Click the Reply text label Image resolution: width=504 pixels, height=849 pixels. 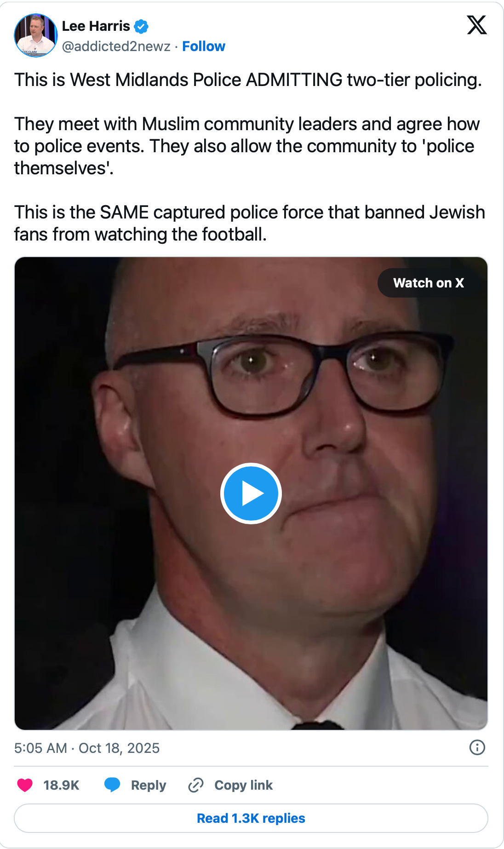click(x=149, y=785)
